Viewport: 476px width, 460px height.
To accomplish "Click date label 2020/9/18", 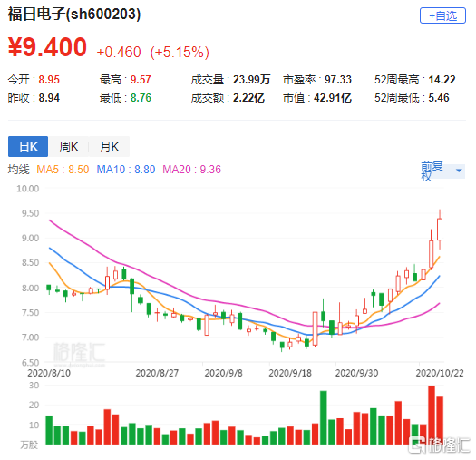I will pyautogui.click(x=290, y=373).
